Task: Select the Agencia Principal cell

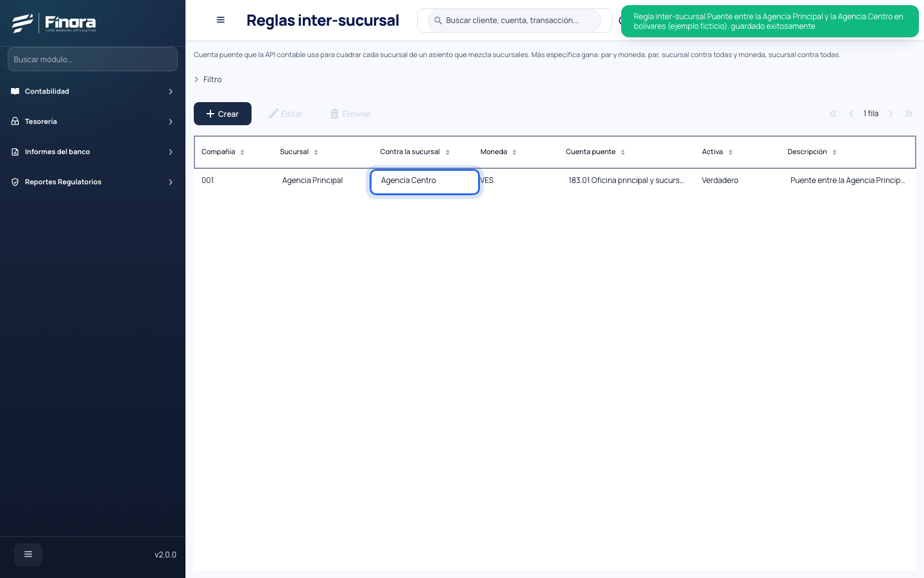Action: tap(312, 180)
